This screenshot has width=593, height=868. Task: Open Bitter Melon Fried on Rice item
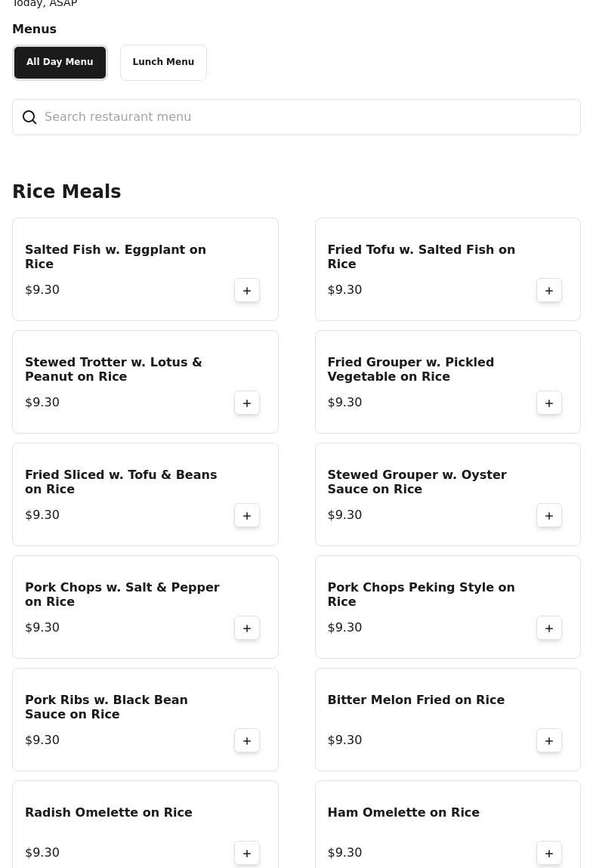tap(415, 700)
